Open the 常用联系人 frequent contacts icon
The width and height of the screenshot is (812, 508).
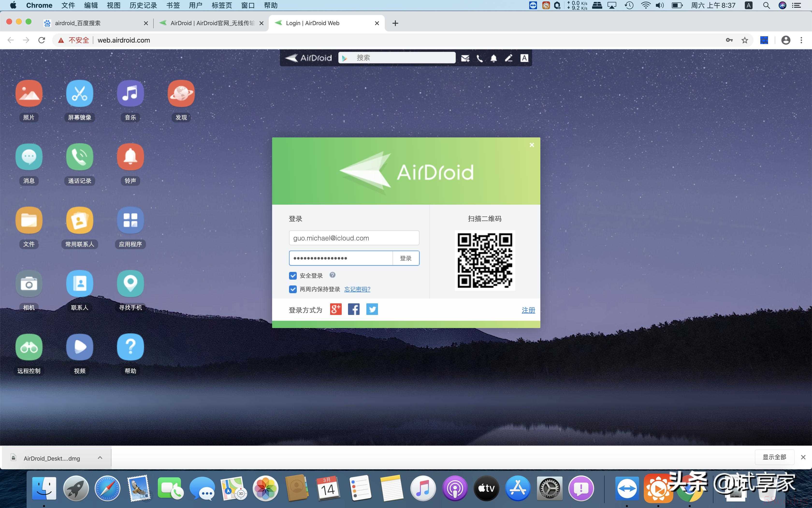(x=80, y=220)
